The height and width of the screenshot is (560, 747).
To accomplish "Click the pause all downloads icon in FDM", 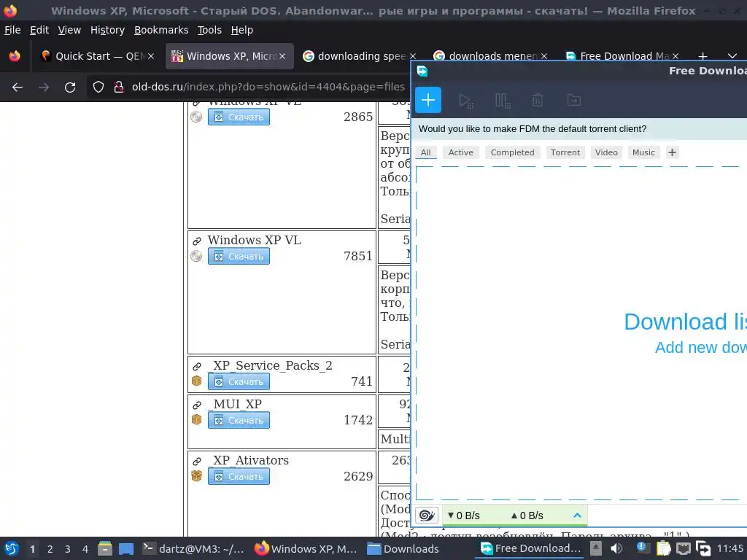I will click(x=502, y=101).
